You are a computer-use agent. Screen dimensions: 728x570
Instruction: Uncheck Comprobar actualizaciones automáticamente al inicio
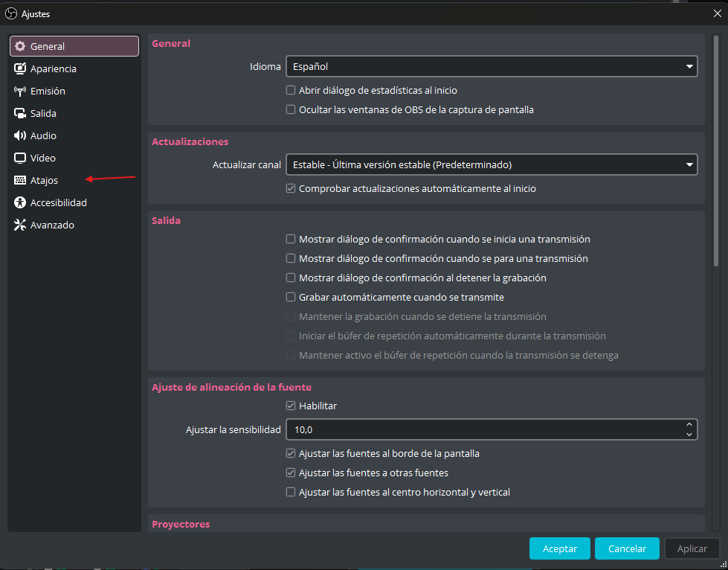click(291, 188)
